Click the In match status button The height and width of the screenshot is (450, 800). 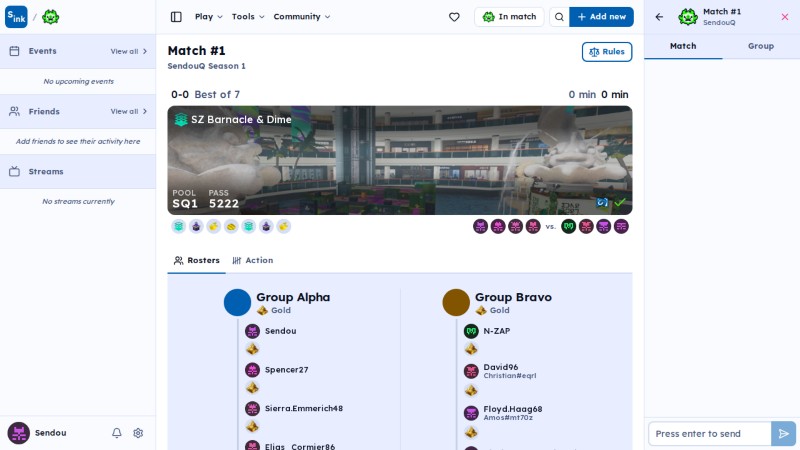click(509, 17)
